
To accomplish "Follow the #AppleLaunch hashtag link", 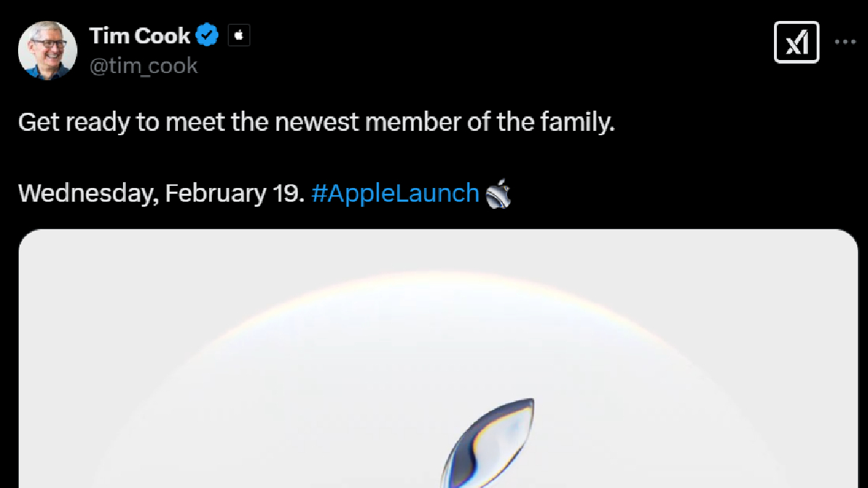I will click(x=395, y=194).
